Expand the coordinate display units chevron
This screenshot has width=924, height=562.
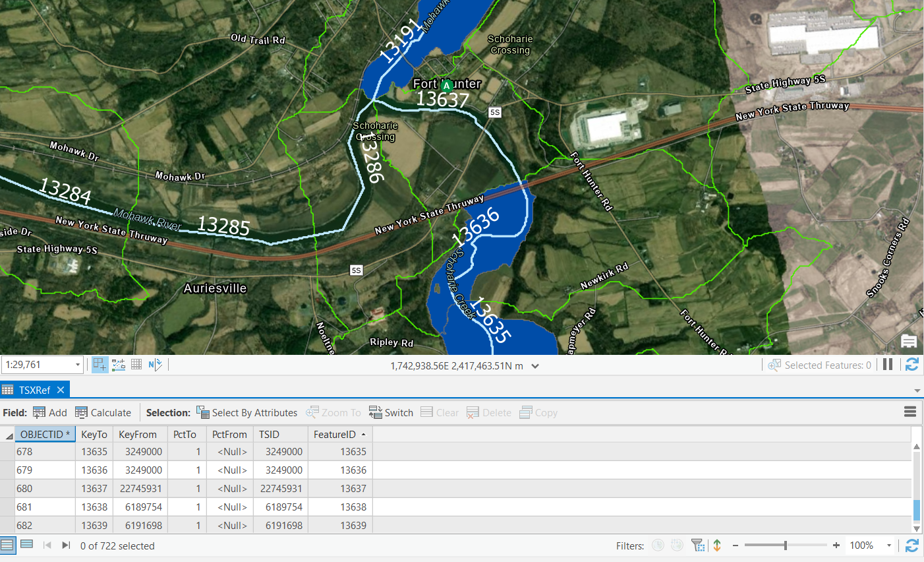pos(535,366)
